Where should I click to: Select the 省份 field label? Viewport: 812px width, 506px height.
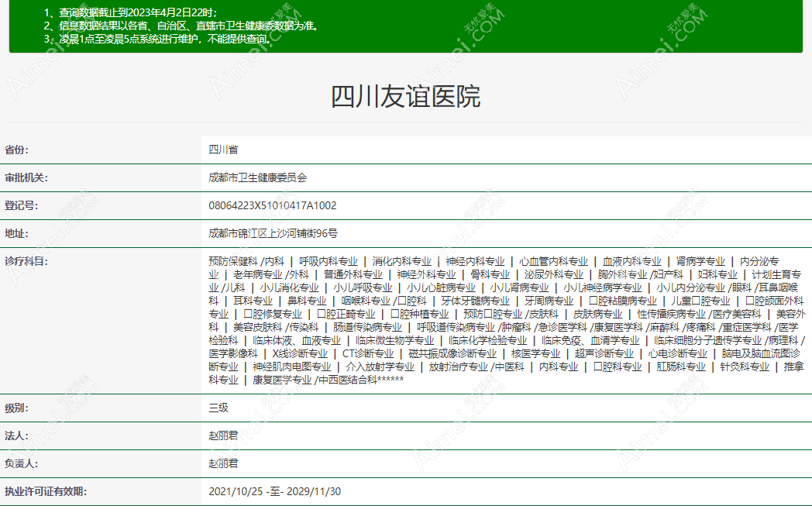point(16,150)
